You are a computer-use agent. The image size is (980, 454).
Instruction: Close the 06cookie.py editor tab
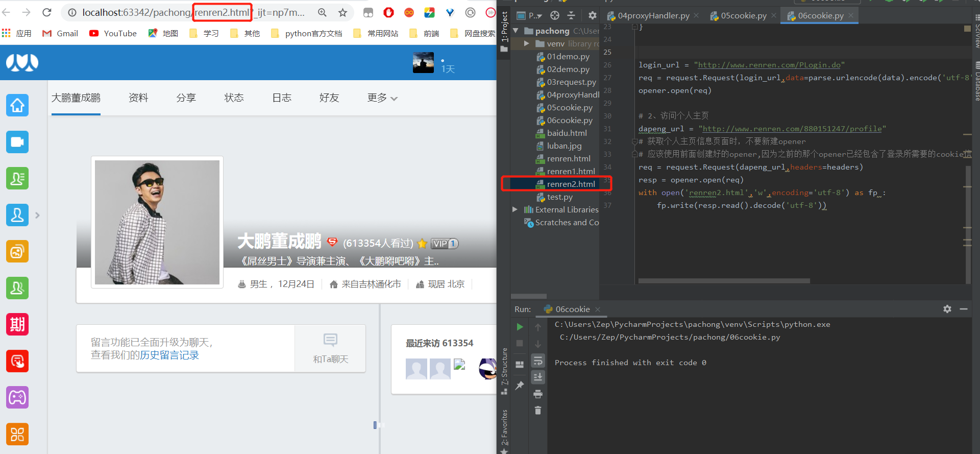click(851, 16)
